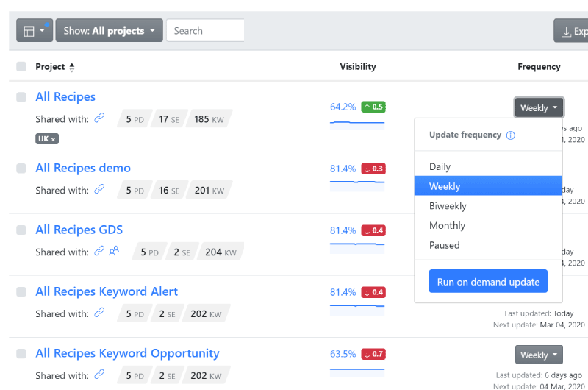The width and height of the screenshot is (588, 390).
Task: Click the 5 PD badge for All Recipes
Action: tap(135, 119)
